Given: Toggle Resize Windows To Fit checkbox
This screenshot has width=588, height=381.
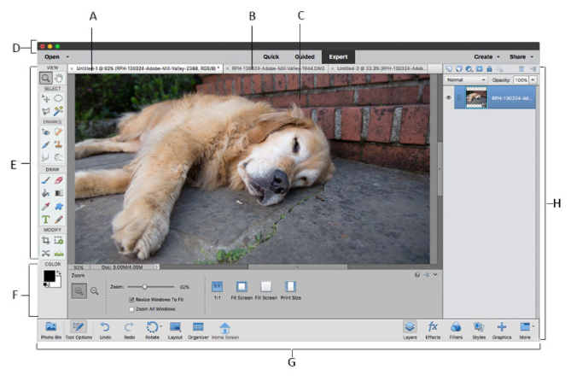Looking at the screenshot, I should [131, 300].
